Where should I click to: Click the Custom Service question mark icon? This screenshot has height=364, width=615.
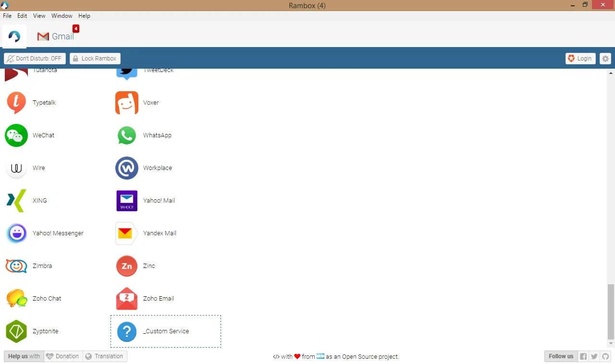point(127,331)
